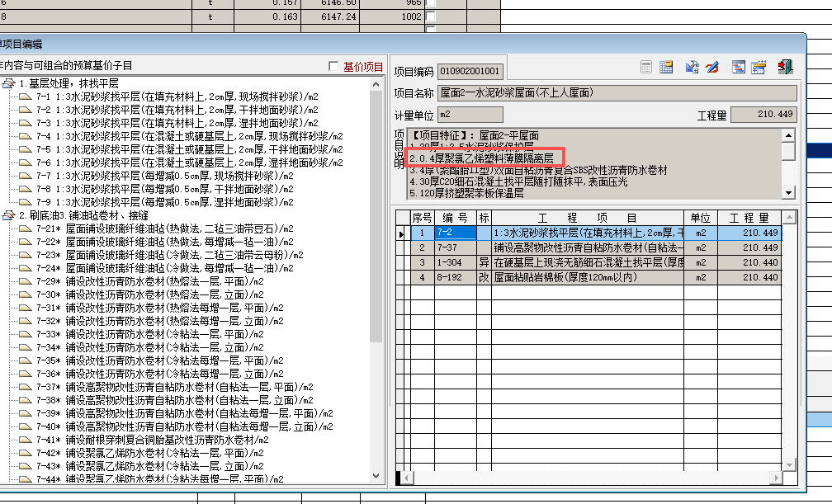Click the yen price table toolbar icon

pyautogui.click(x=759, y=67)
